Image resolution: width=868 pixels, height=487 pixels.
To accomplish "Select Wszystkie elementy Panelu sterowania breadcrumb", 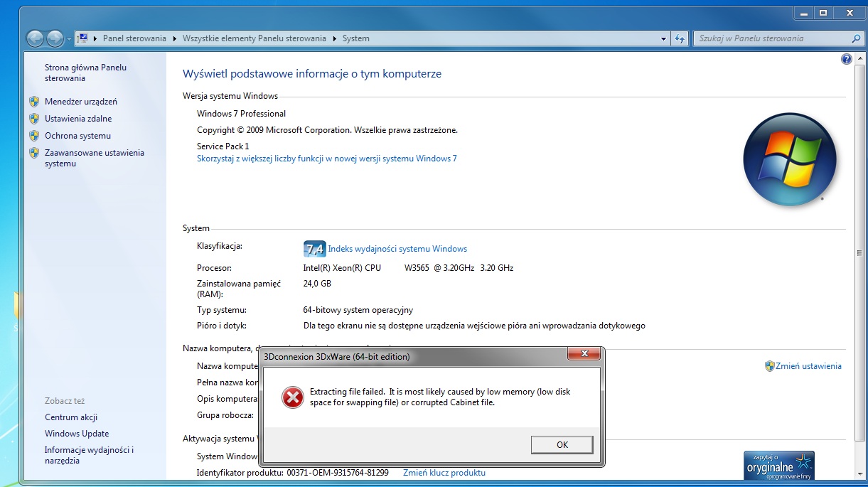I will (254, 38).
